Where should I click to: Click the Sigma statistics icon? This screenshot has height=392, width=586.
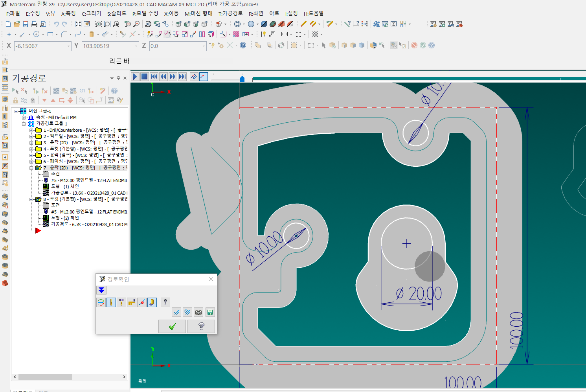pyautogui.click(x=394, y=24)
